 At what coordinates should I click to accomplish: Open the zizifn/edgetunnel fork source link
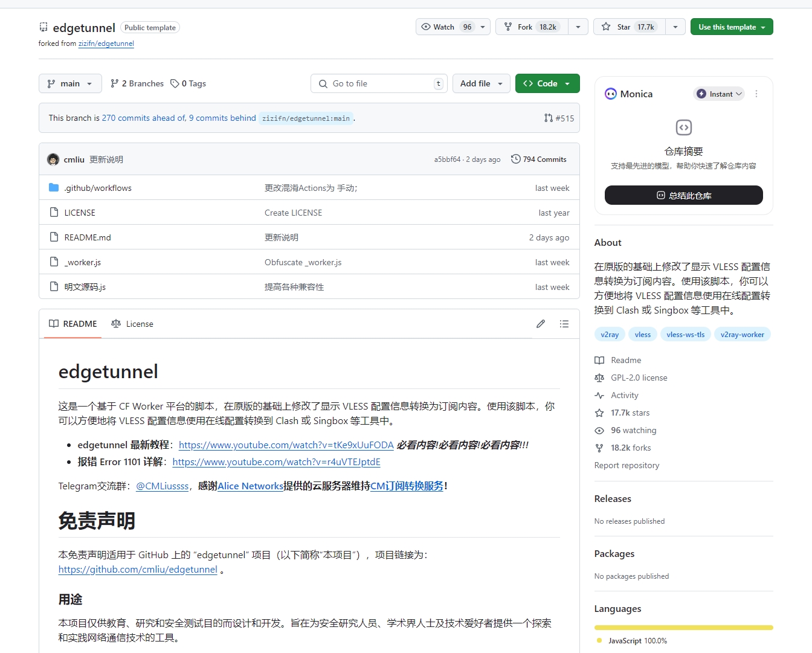[x=106, y=43]
